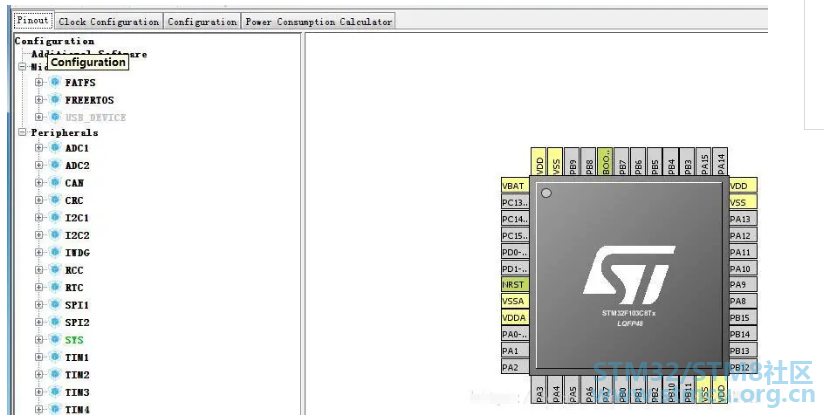Viewport: 824px width, 417px height.
Task: Expand the ADC1 tree node
Action: click(x=39, y=148)
